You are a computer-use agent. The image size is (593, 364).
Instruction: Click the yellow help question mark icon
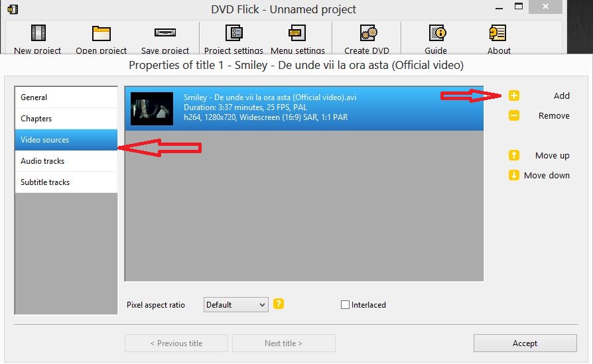click(x=279, y=304)
